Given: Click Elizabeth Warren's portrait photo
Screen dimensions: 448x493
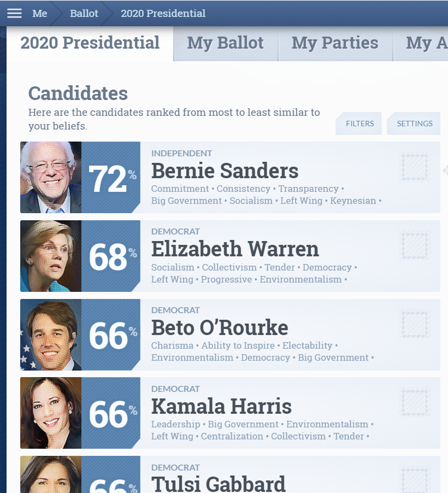Looking at the screenshot, I should [x=51, y=256].
